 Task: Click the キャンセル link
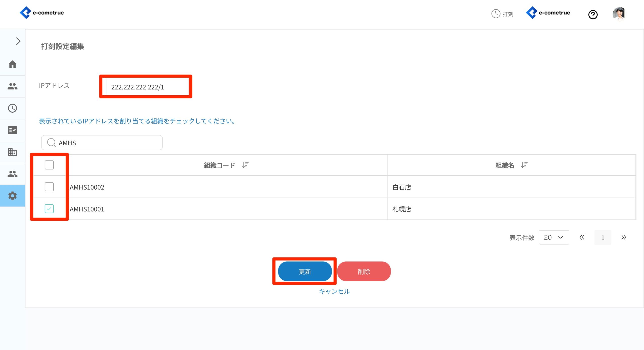[334, 291]
